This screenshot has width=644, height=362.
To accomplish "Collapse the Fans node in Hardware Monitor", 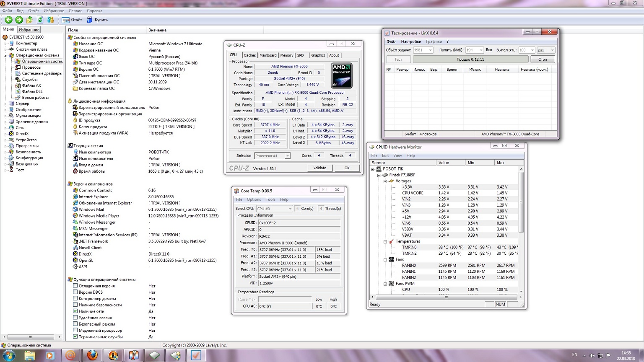I will (x=385, y=259).
